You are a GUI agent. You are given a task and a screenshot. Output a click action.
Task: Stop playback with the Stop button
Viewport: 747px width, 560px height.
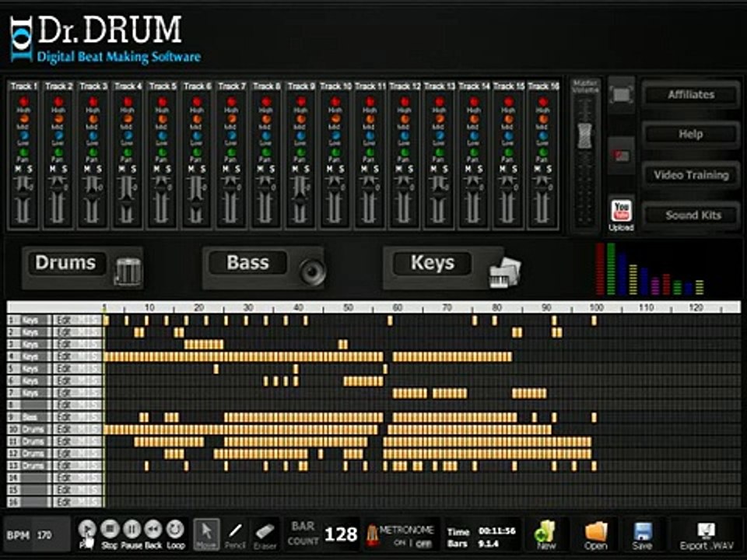point(109,529)
